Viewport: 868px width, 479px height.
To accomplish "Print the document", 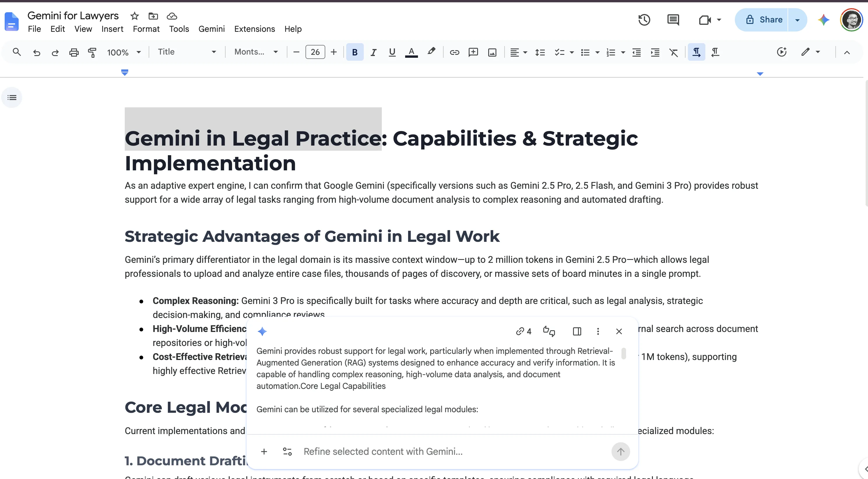I will [74, 52].
